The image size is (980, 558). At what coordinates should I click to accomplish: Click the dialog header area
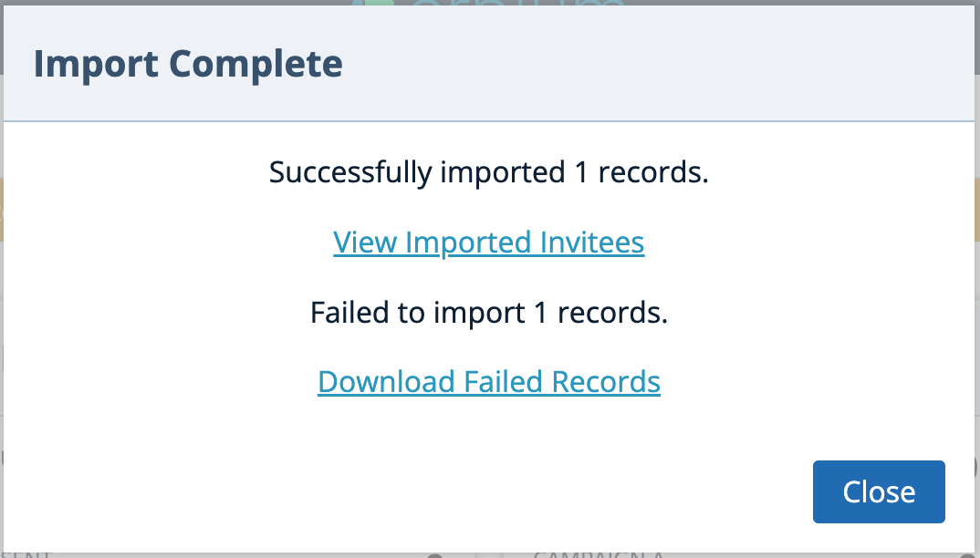tap(489, 64)
